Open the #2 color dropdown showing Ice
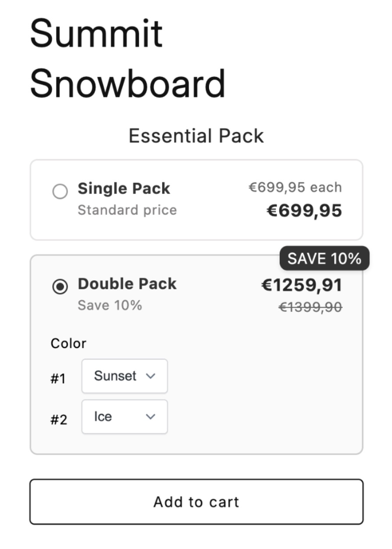The height and width of the screenshot is (549, 392). tap(124, 416)
